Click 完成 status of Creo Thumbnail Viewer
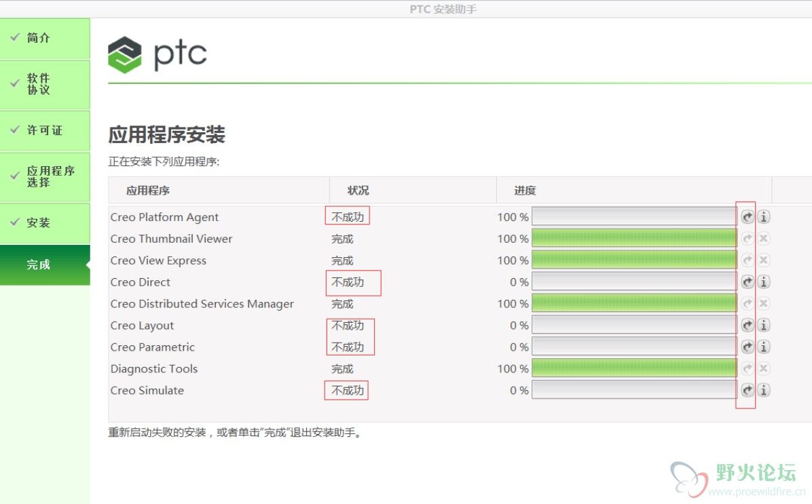Image resolution: width=812 pixels, height=504 pixels. click(x=342, y=239)
